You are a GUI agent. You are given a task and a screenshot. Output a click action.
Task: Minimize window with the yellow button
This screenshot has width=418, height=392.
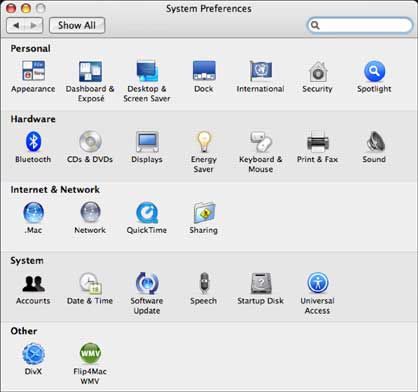[x=26, y=8]
